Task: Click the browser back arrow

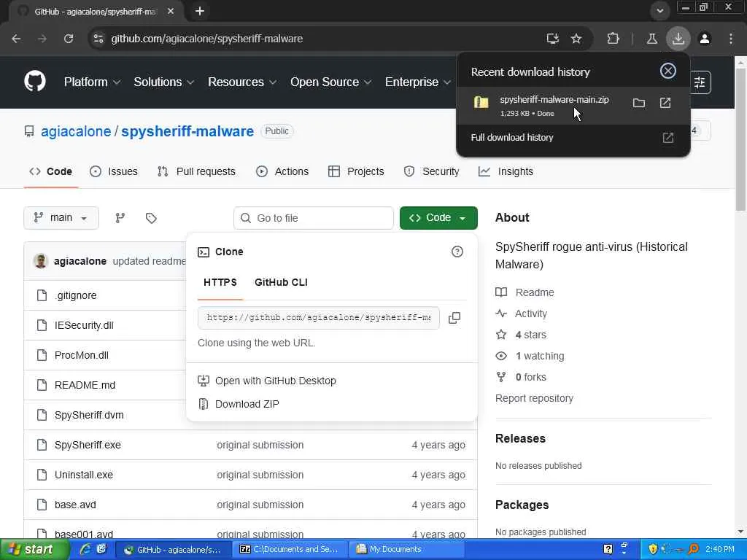Action: (16, 39)
